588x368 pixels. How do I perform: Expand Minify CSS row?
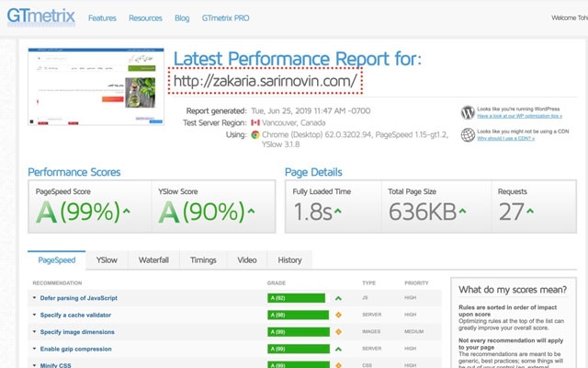34,365
